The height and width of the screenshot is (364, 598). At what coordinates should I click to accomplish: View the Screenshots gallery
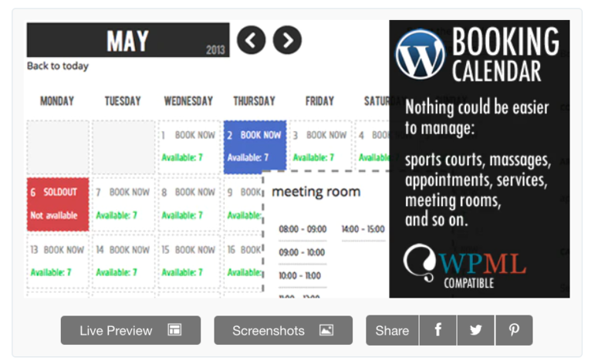click(283, 330)
